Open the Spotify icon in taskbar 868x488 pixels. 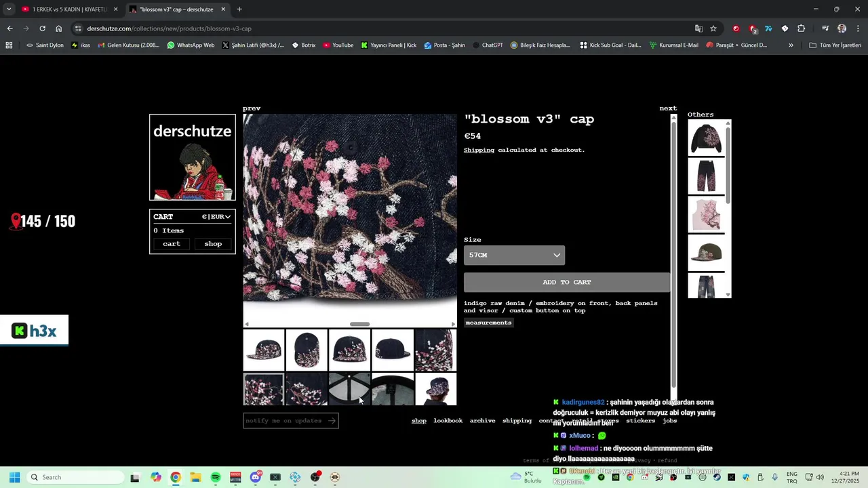(x=216, y=477)
